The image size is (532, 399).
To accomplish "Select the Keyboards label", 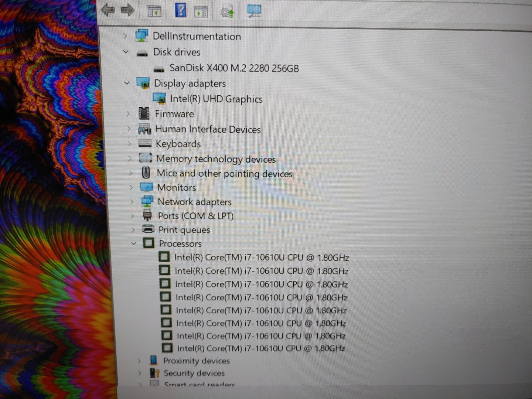I will [x=178, y=144].
